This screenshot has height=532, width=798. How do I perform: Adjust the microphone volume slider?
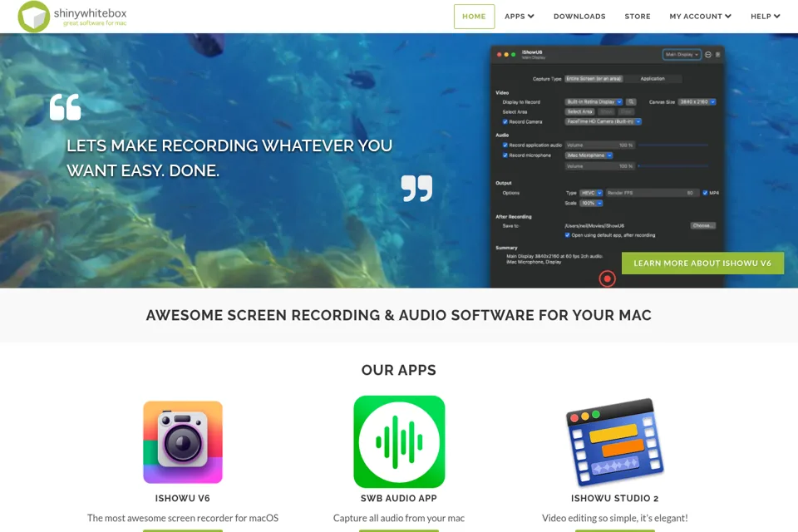click(x=672, y=166)
